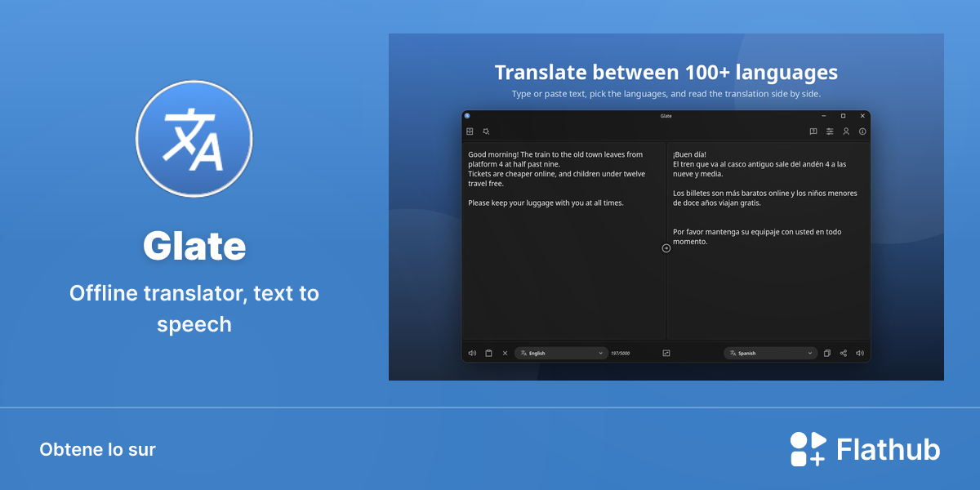The width and height of the screenshot is (980, 490).
Task: Click the 197/5000 character counter
Action: click(x=621, y=354)
